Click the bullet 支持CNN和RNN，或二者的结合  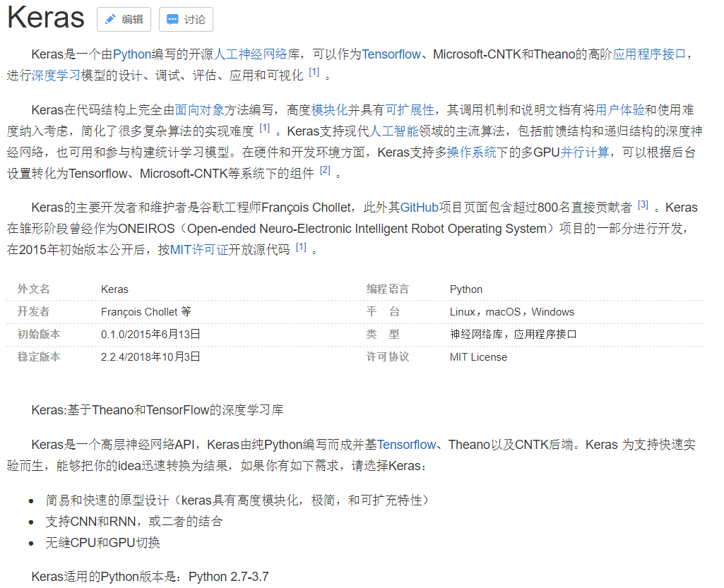(x=134, y=522)
